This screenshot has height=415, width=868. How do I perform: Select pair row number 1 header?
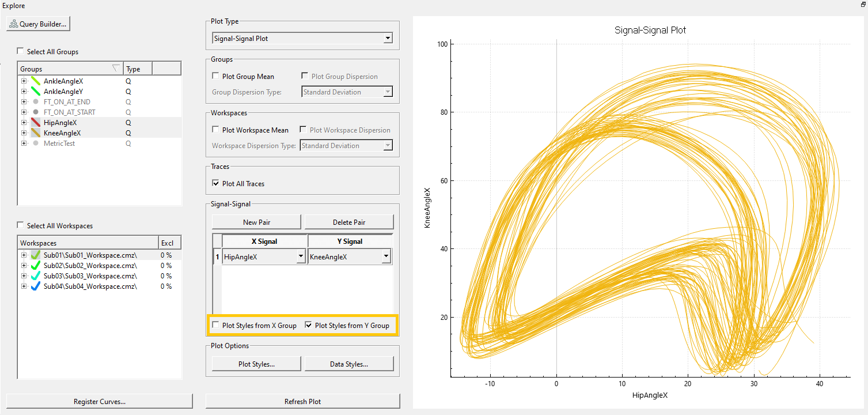(x=217, y=257)
